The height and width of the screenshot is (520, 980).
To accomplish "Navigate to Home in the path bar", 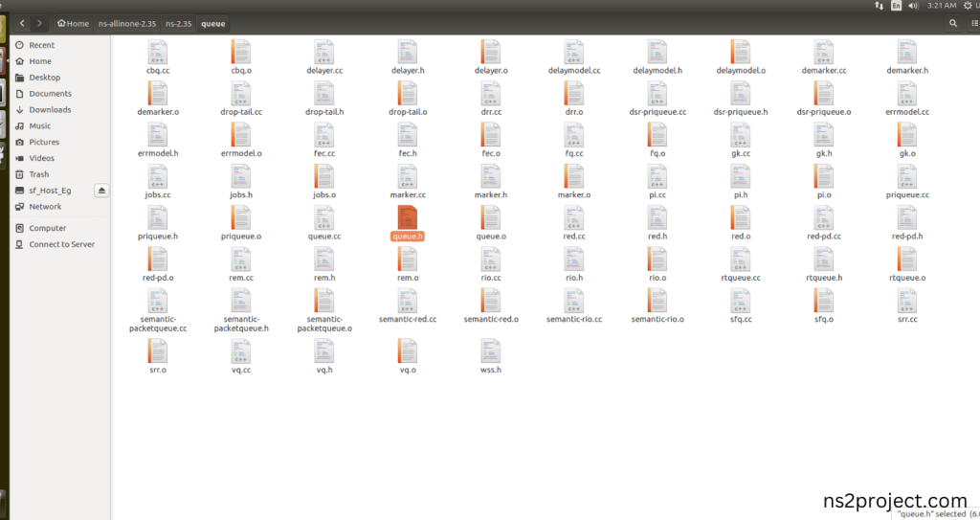I will (73, 24).
